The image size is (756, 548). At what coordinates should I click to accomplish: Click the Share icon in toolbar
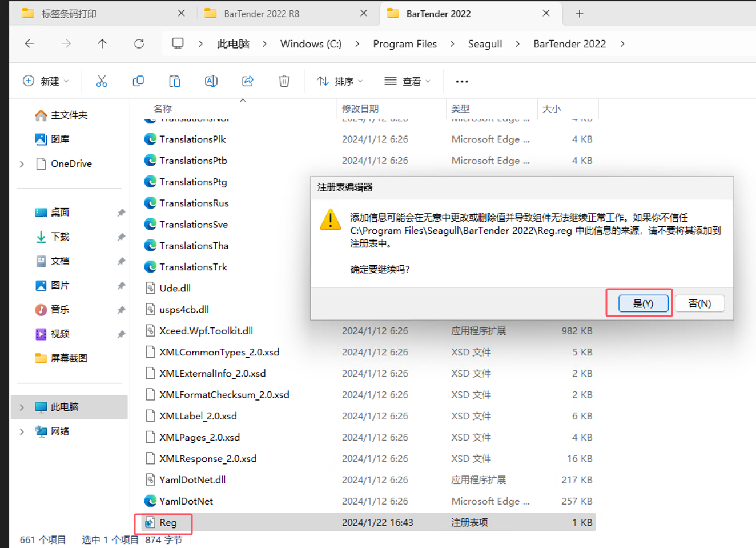coord(248,81)
